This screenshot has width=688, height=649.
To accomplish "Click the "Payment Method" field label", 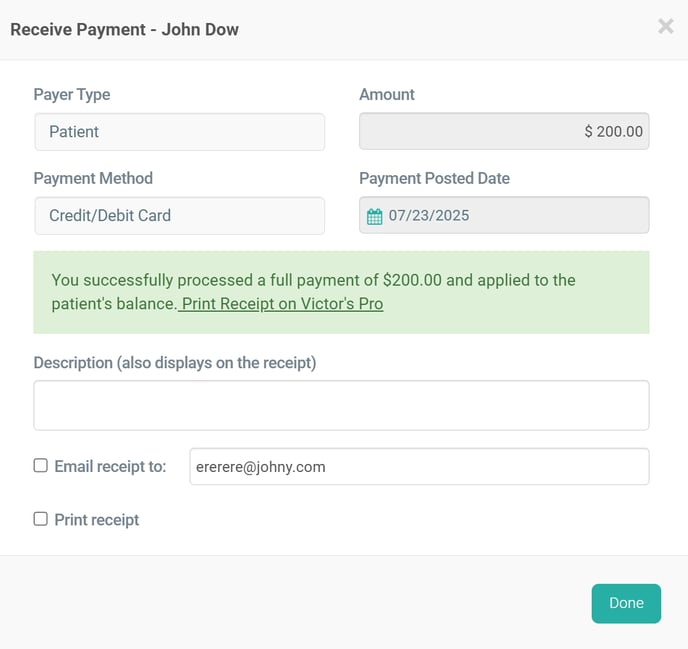I will click(93, 178).
